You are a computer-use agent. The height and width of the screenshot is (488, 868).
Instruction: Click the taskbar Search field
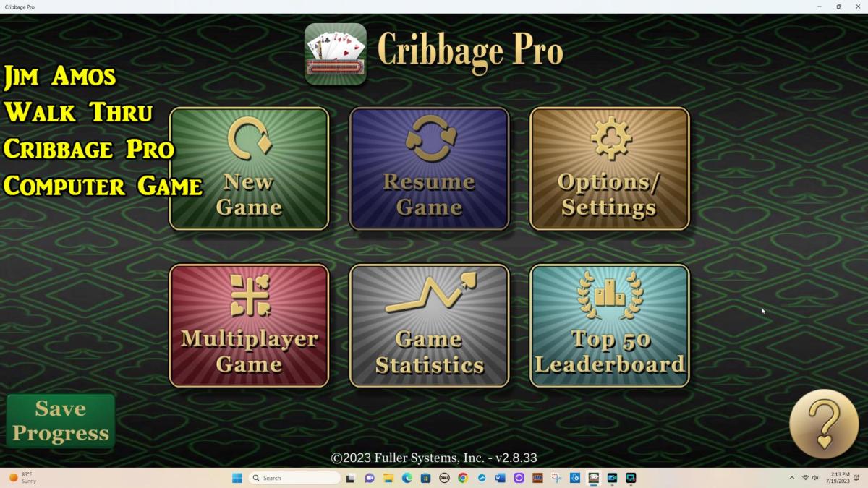(x=293, y=478)
